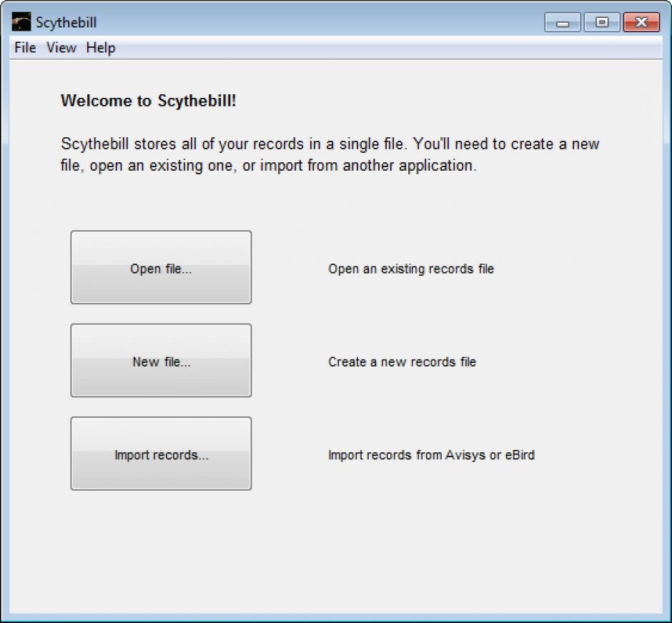Open the Help menu
Screen dimensions: 672x623
(x=101, y=48)
